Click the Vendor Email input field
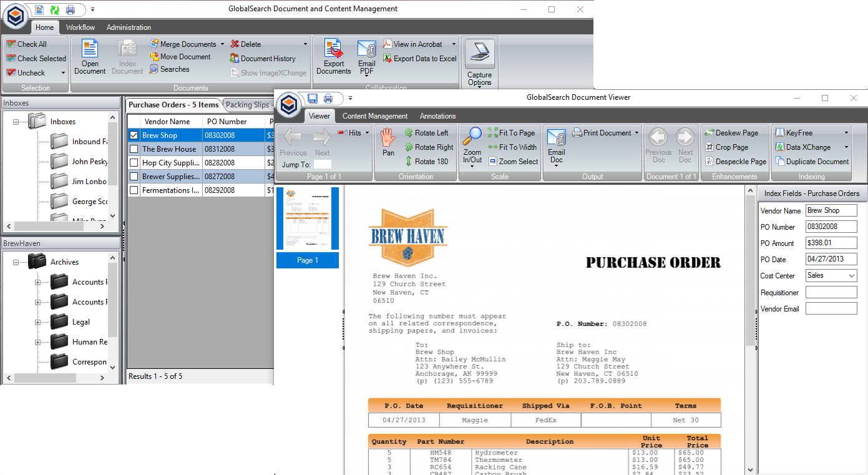The image size is (868, 475). (831, 308)
